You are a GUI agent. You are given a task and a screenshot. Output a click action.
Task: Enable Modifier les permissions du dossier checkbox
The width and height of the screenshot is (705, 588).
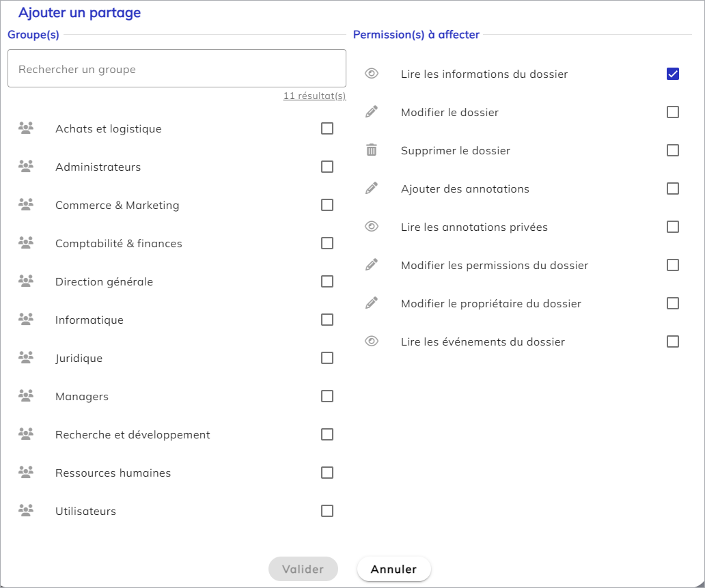[673, 265]
